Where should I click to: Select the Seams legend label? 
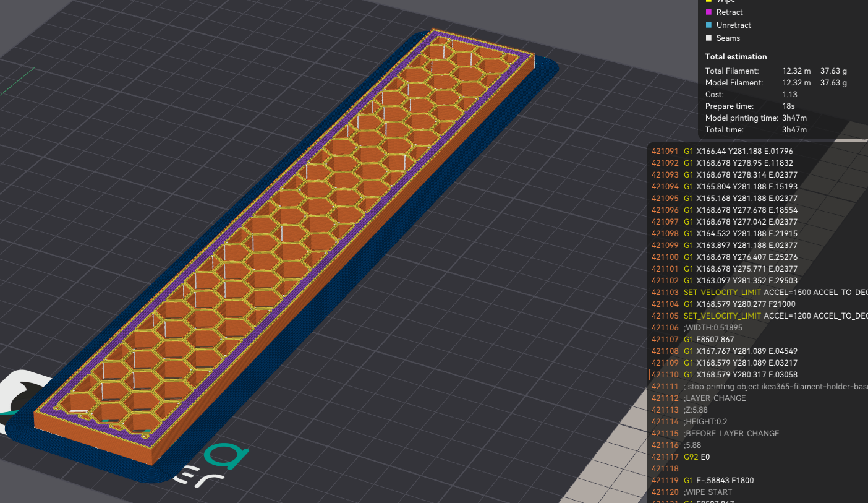click(x=728, y=38)
